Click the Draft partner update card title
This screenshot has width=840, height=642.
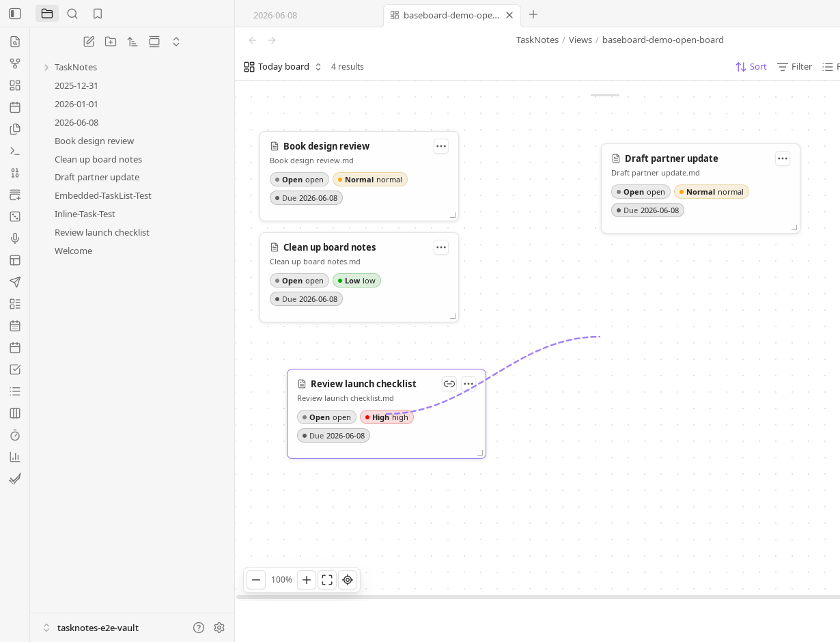[x=671, y=158]
